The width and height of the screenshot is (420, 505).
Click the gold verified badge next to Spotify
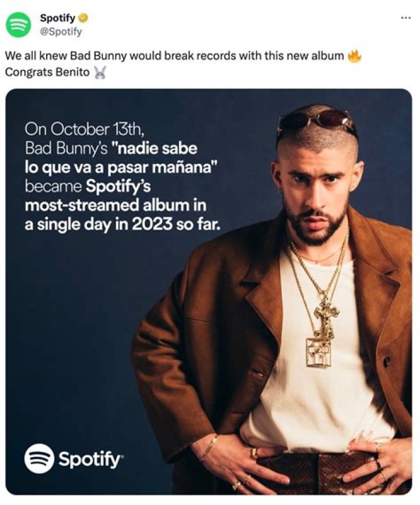click(x=82, y=17)
